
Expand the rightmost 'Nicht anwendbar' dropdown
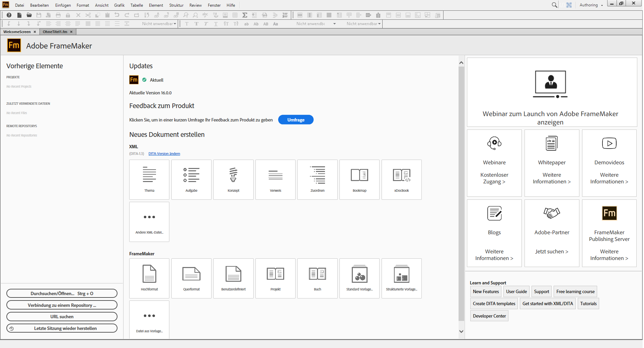[x=379, y=24]
